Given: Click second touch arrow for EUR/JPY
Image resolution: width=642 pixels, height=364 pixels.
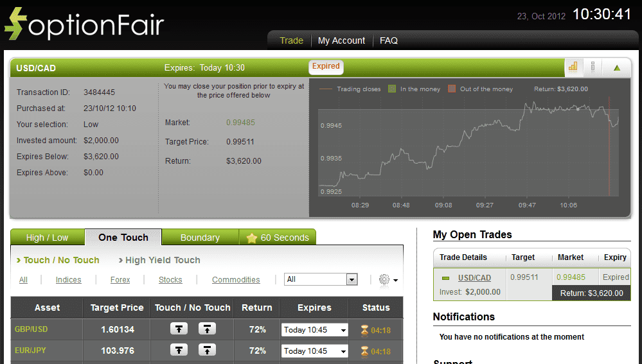Looking at the screenshot, I should tap(207, 351).
